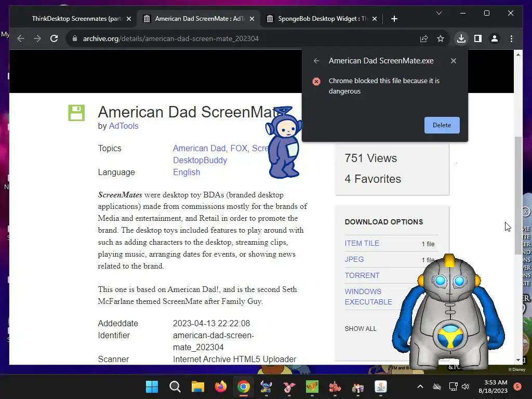This screenshot has height=399, width=532.
Task: Go back using browser back arrow
Action: coord(21,38)
